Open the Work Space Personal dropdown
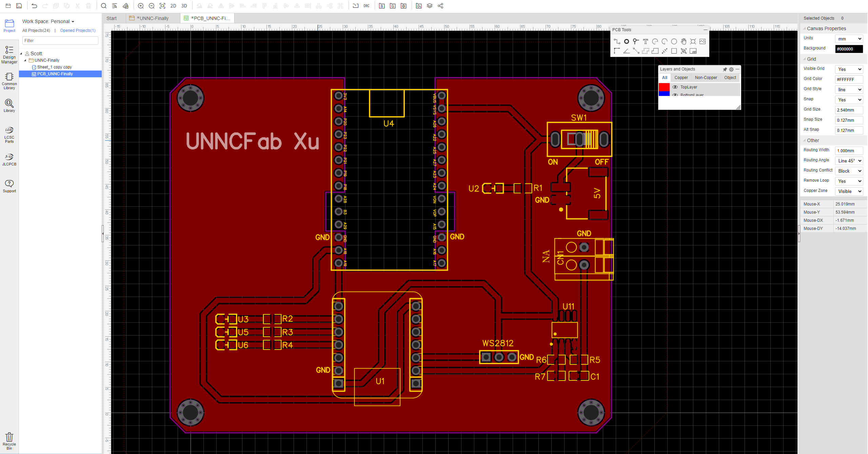Viewport: 868px width, 454px height. pyautogui.click(x=48, y=21)
